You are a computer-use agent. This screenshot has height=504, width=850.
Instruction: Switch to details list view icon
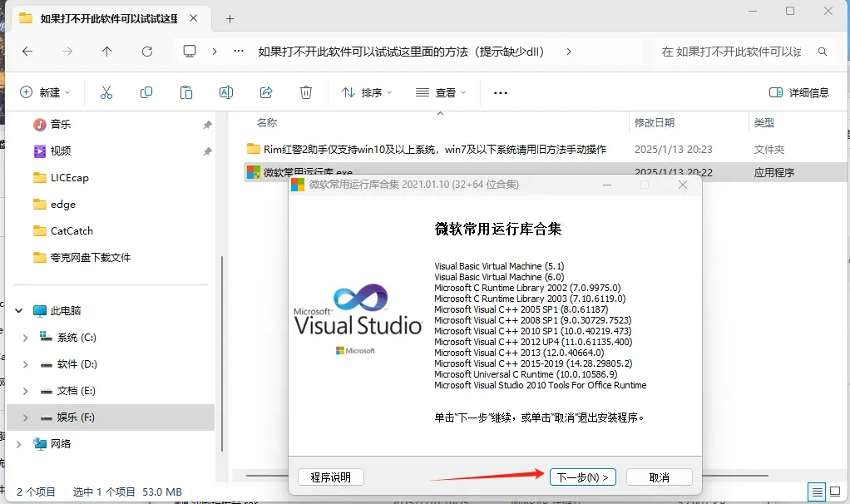[817, 492]
